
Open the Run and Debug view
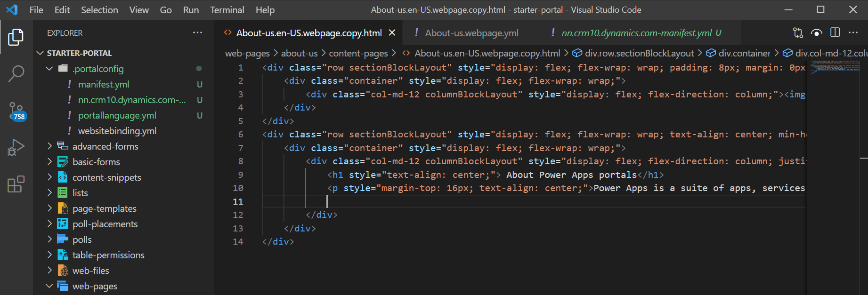pyautogui.click(x=16, y=148)
